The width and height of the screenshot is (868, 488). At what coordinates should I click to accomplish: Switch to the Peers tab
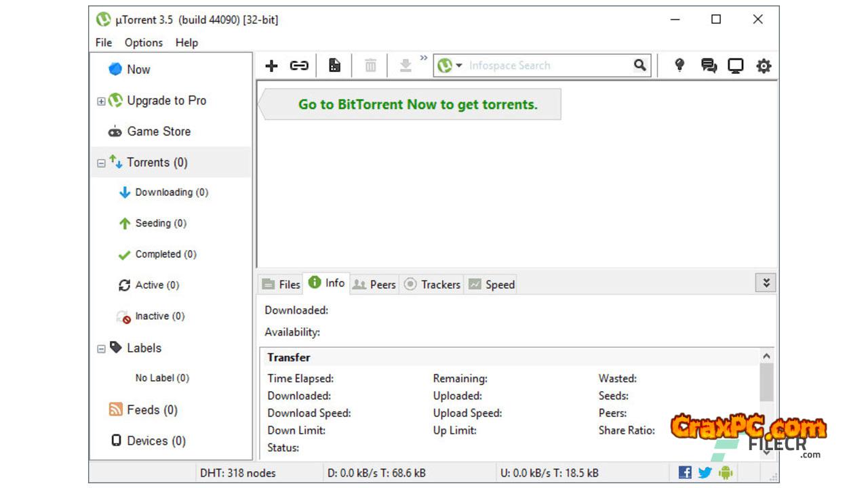[374, 285]
